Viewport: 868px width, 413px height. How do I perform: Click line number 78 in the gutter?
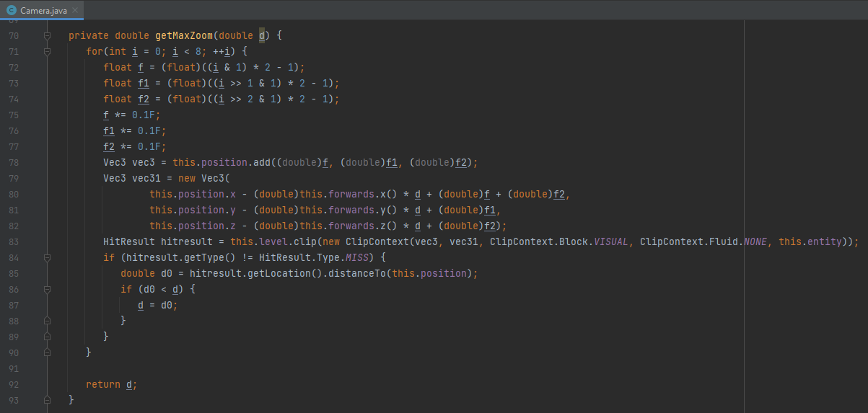[14, 162]
